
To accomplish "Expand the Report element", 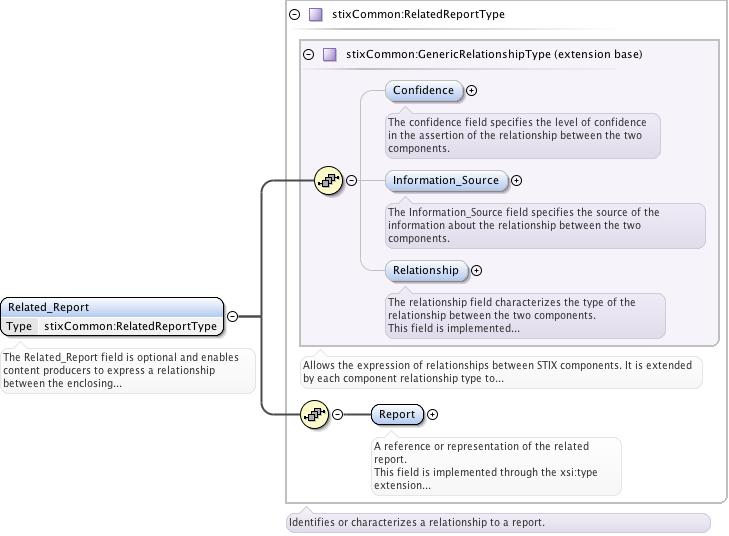I will click(x=432, y=414).
